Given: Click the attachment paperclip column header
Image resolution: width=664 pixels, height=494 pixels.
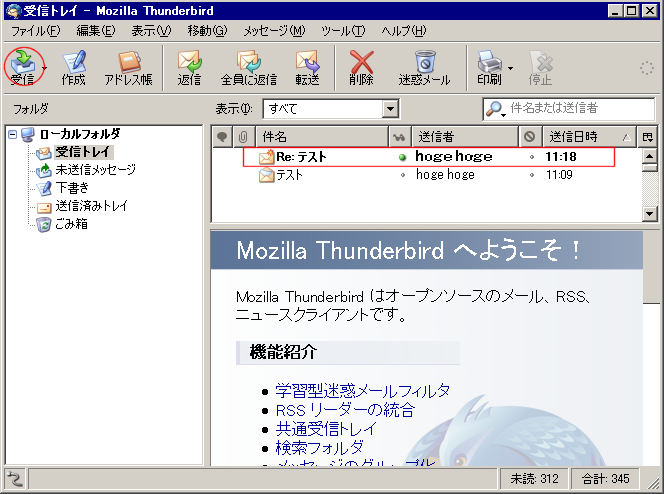Looking at the screenshot, I should [x=243, y=137].
